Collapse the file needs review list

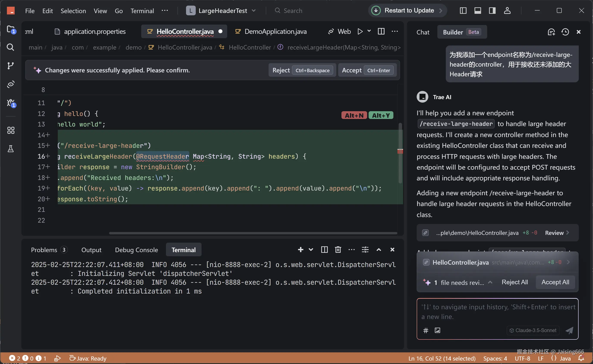[490, 282]
